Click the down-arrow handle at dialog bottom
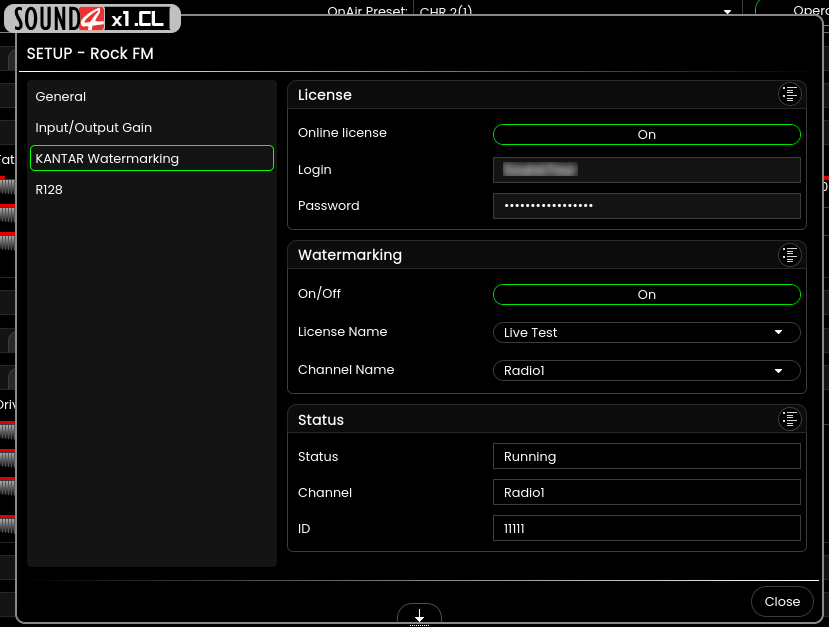 coord(419,615)
